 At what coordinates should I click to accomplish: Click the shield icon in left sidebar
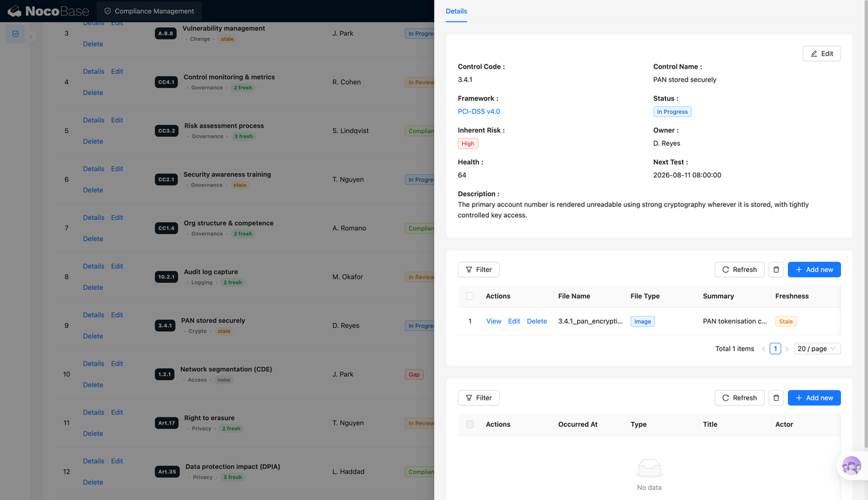coord(16,34)
